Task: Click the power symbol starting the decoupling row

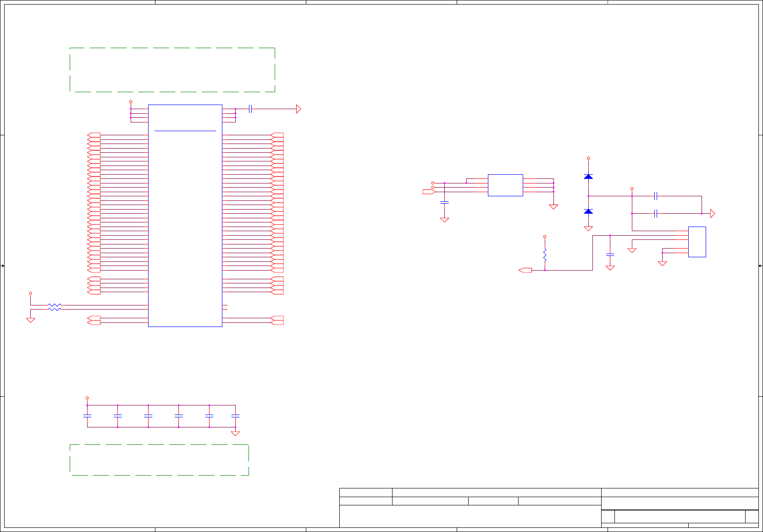Action: (x=87, y=398)
